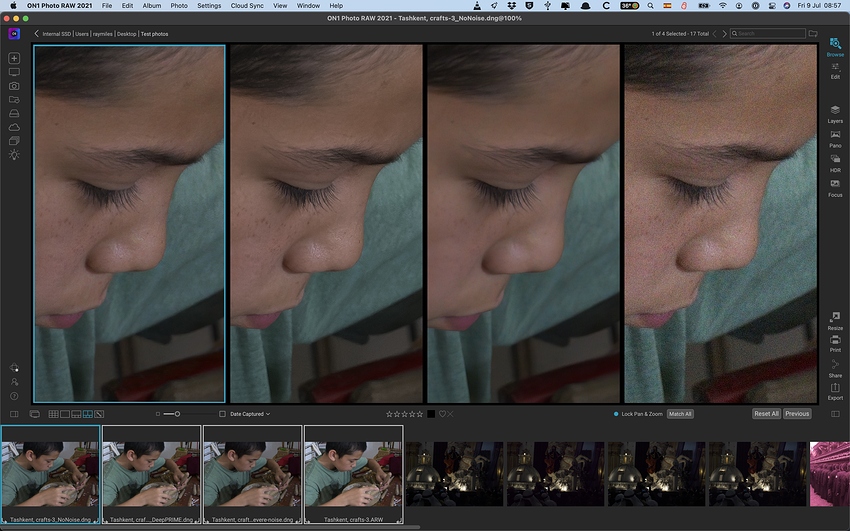Image resolution: width=850 pixels, height=531 pixels.
Task: Toggle Lock Pan & Zoom
Action: pyautogui.click(x=616, y=414)
